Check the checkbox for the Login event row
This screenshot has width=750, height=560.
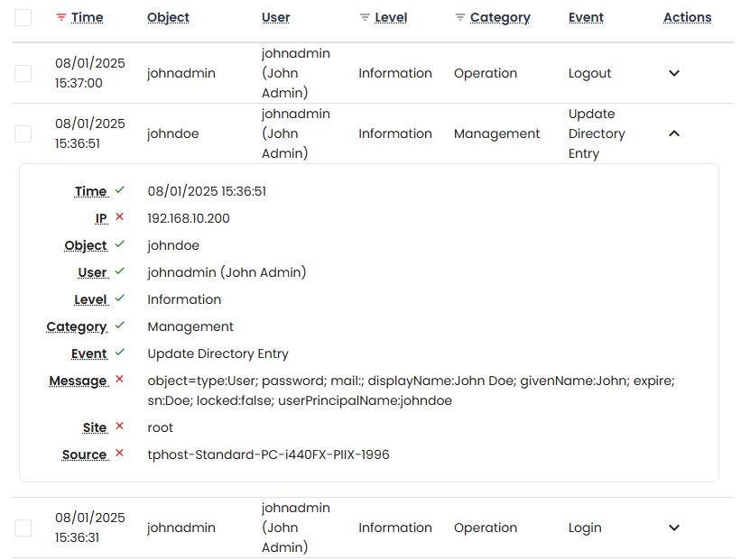tap(23, 528)
